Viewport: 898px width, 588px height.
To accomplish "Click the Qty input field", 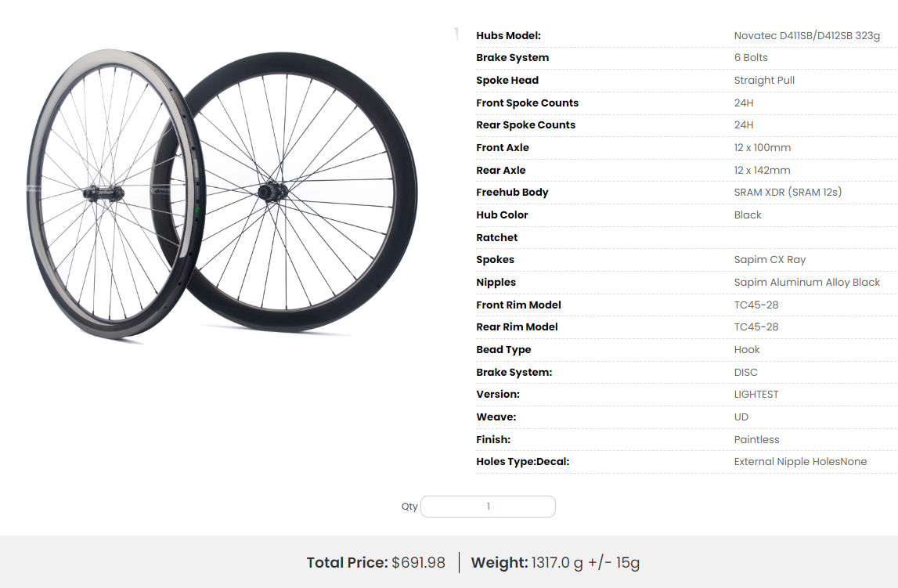I will (x=488, y=507).
